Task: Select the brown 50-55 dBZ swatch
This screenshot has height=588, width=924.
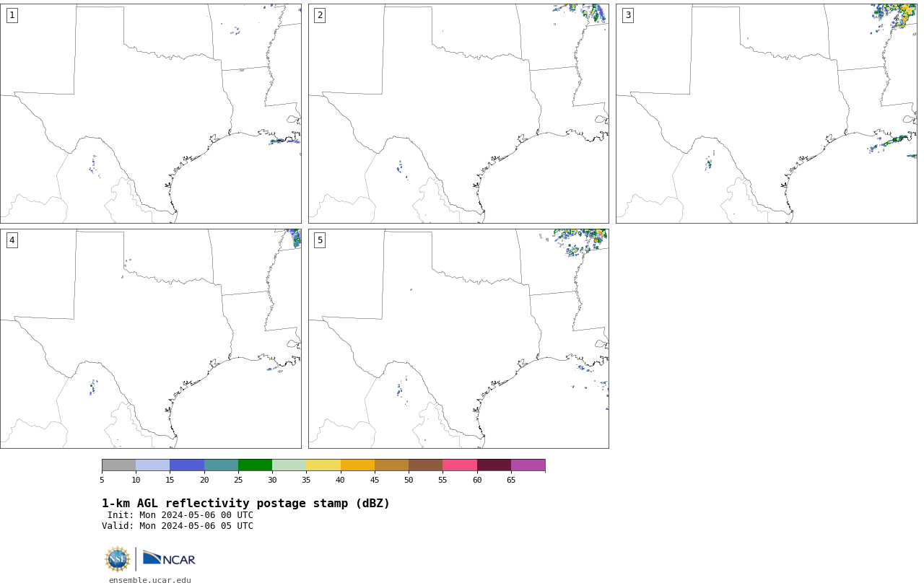Action: coord(426,465)
